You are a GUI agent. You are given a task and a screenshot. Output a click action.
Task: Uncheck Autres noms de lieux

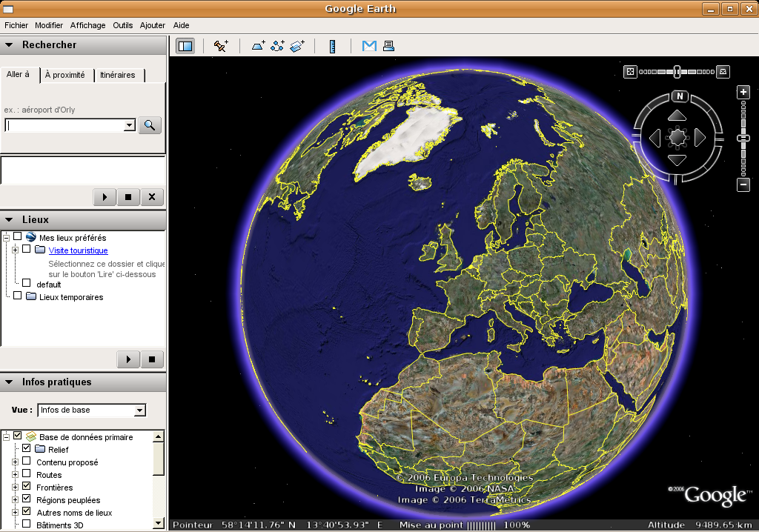(27, 511)
